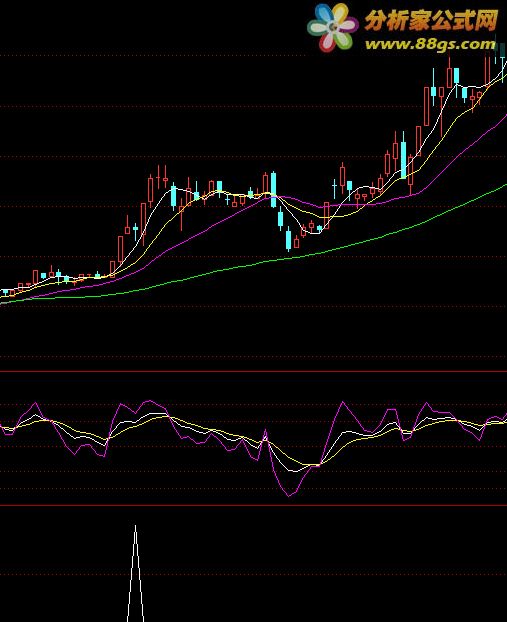Click the lowest magenta trough in oscillator panel
Screen dimensions: 507x622
(289, 495)
